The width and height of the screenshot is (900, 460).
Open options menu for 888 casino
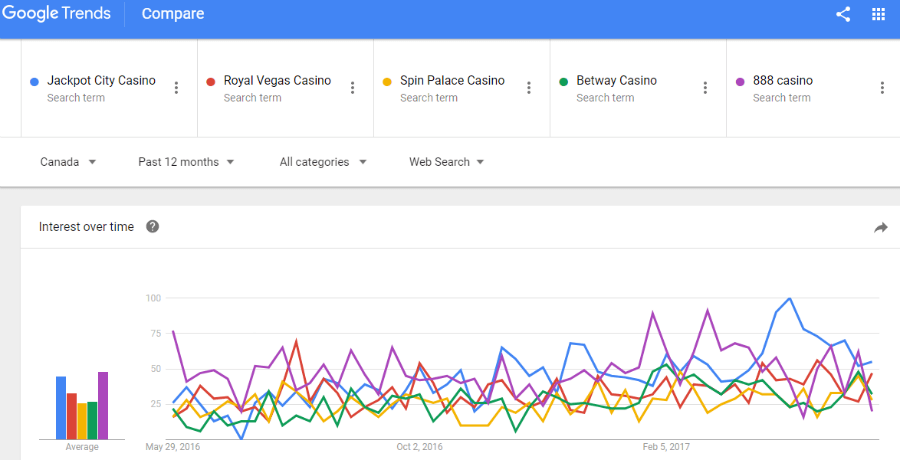pos(882,88)
